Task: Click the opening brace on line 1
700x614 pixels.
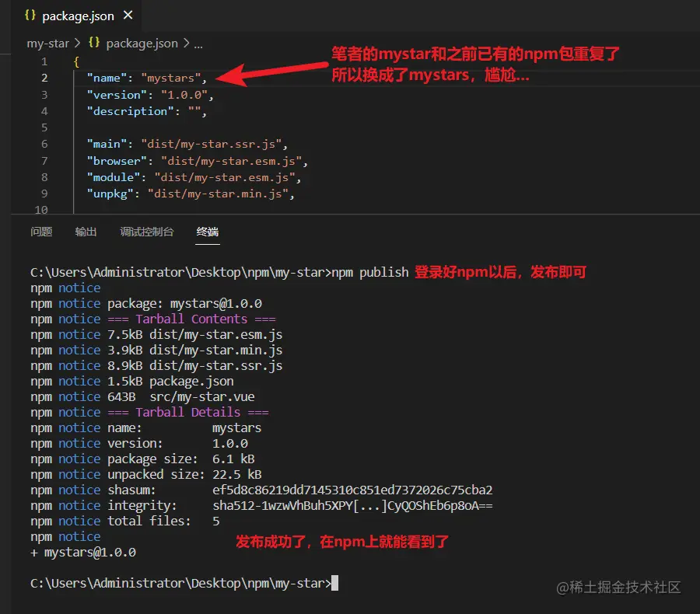Action: click(x=76, y=61)
